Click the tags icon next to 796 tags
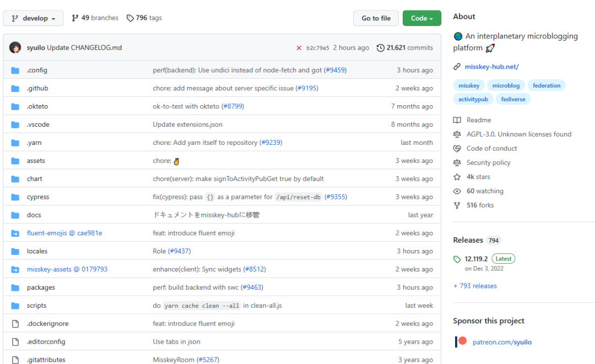 pos(130,18)
